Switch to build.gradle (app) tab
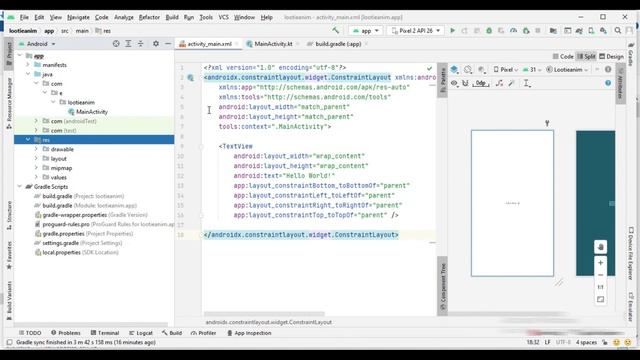Viewport: 640px width, 360px height. pyautogui.click(x=338, y=44)
